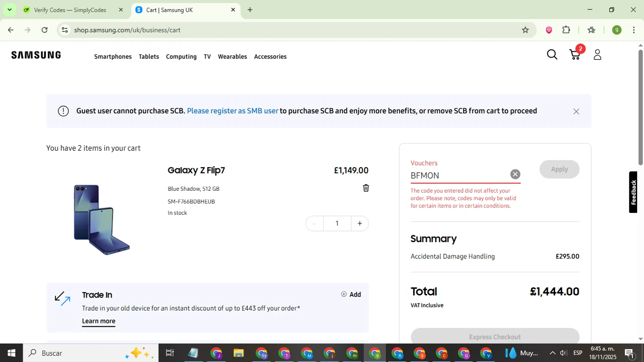This screenshot has width=644, height=362.
Task: Open Trade In Learn more link
Action: click(x=99, y=321)
